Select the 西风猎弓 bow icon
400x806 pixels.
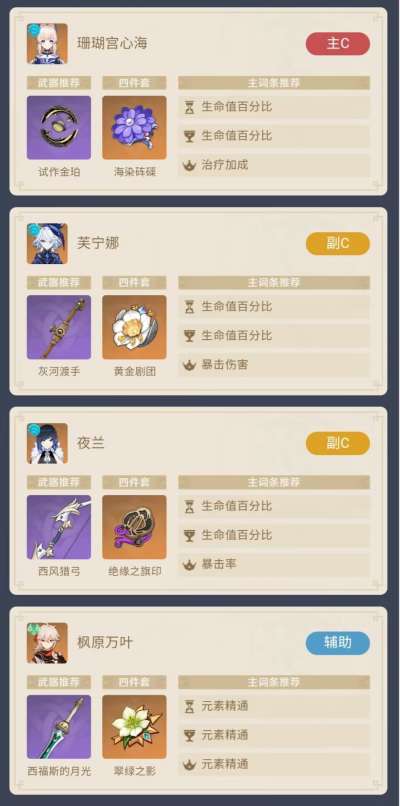tap(59, 527)
